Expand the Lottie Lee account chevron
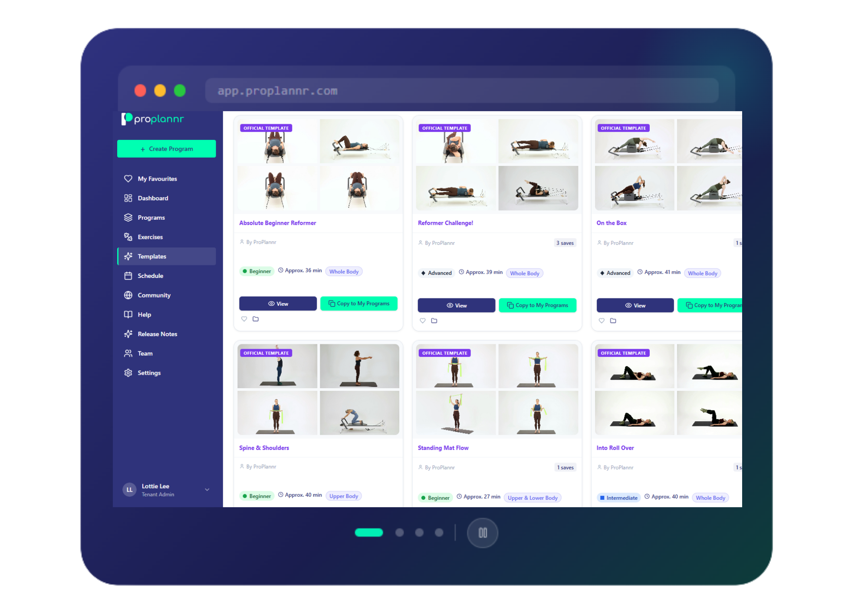This screenshot has width=868, height=614. tap(207, 490)
